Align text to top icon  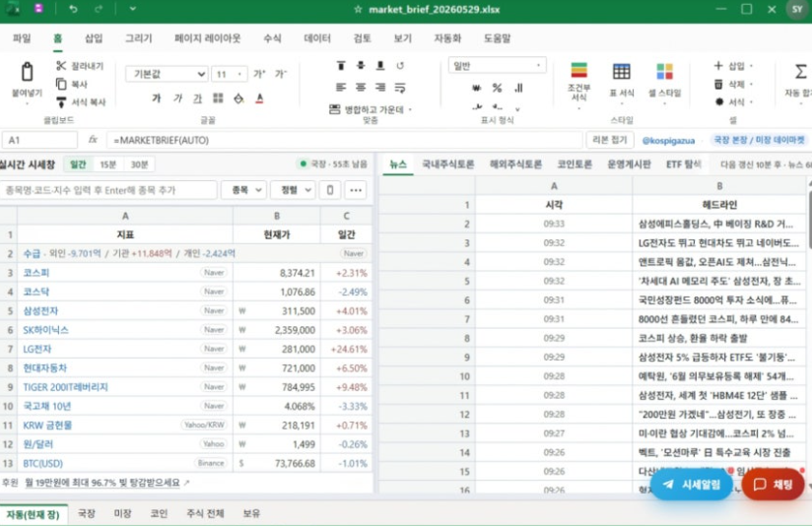341,66
